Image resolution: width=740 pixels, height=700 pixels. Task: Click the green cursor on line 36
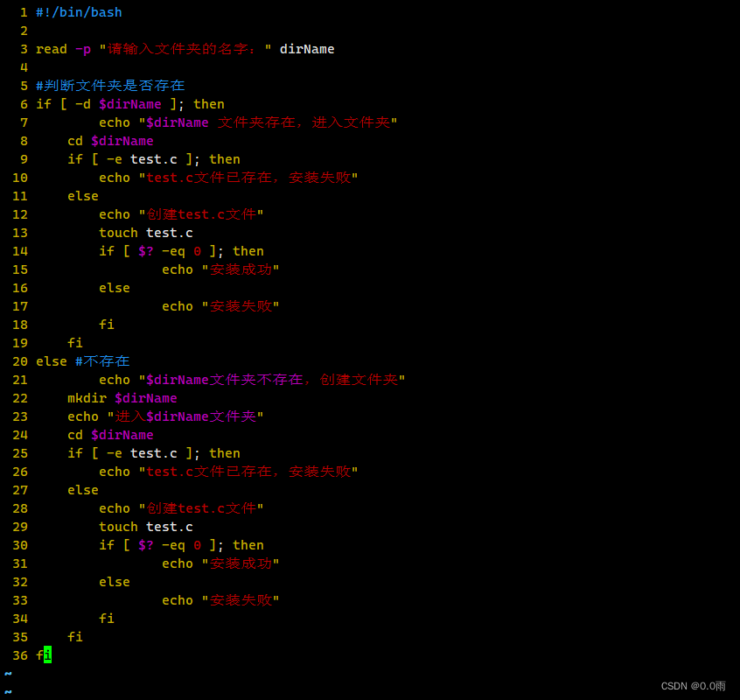47,655
